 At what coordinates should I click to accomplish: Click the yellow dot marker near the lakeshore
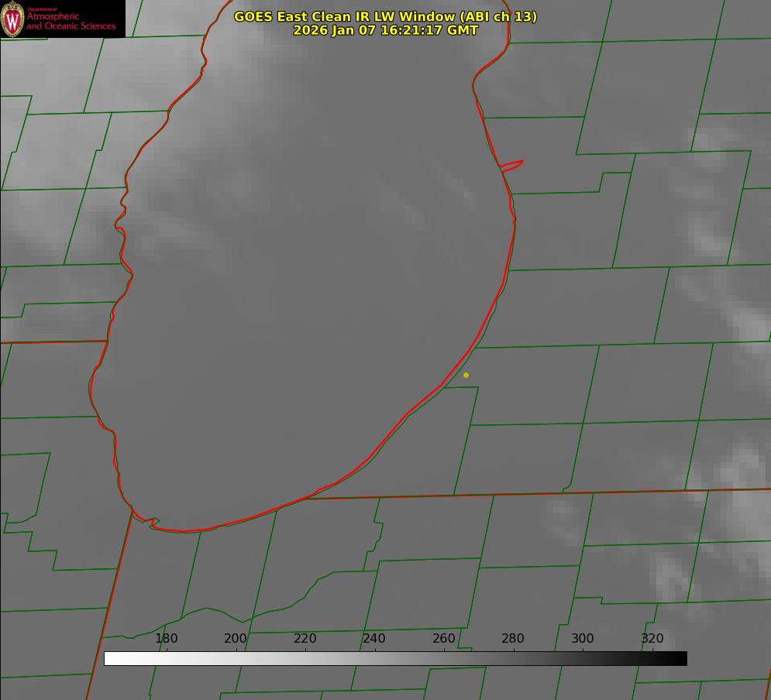pos(466,376)
